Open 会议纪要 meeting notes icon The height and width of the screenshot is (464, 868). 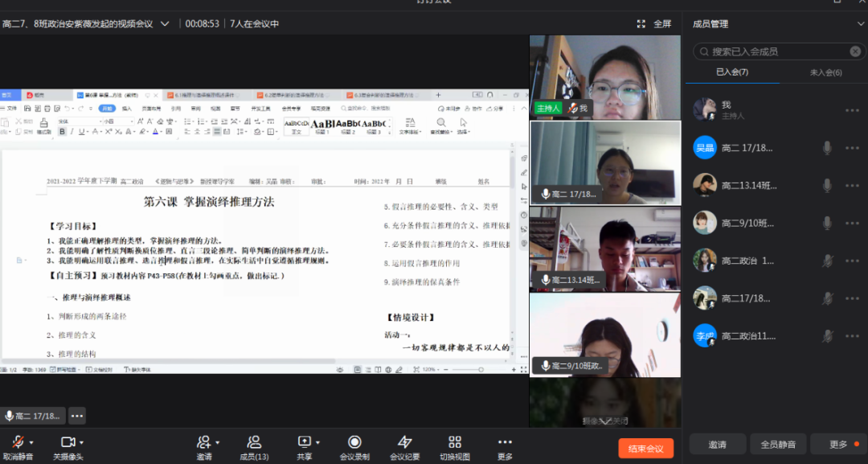[403, 441]
